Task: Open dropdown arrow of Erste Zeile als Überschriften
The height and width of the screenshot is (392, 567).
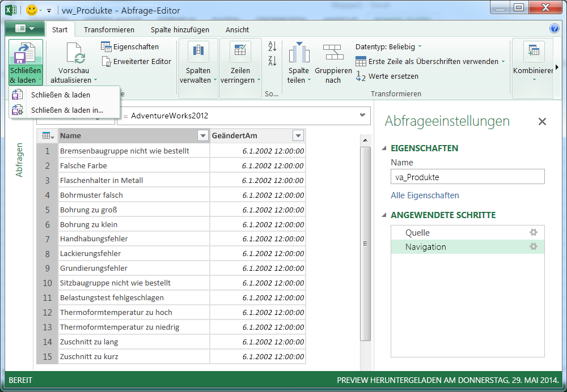Action: click(503, 61)
